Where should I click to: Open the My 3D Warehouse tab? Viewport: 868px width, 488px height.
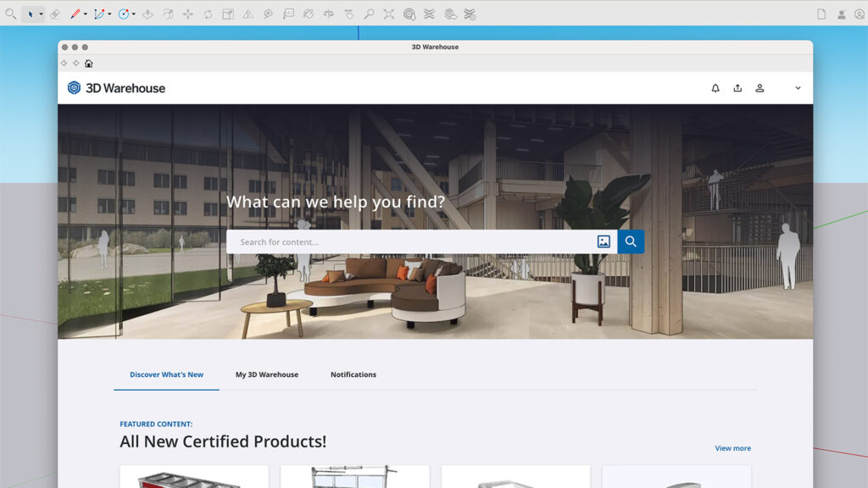pos(267,374)
